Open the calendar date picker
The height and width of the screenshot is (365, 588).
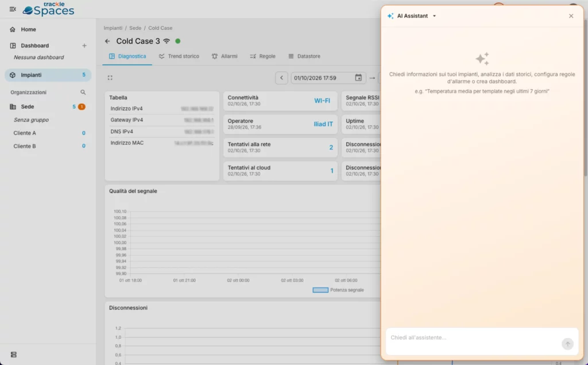point(358,78)
